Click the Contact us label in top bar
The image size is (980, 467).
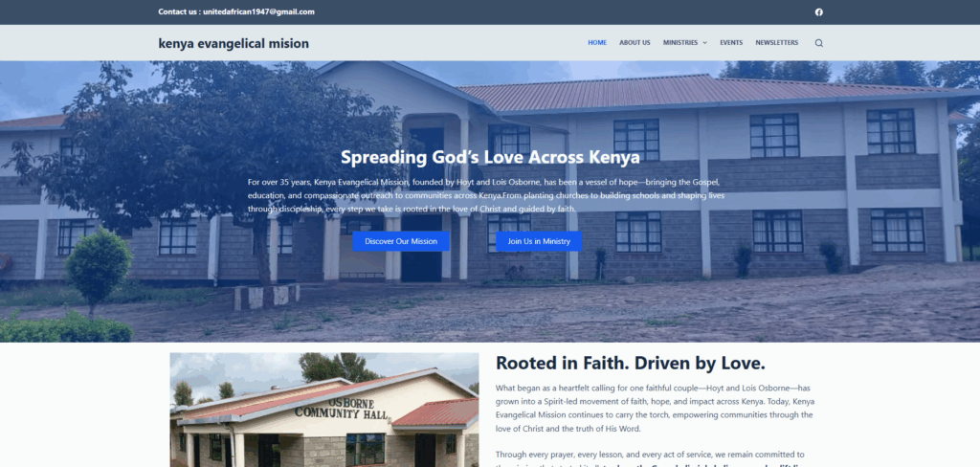(179, 11)
